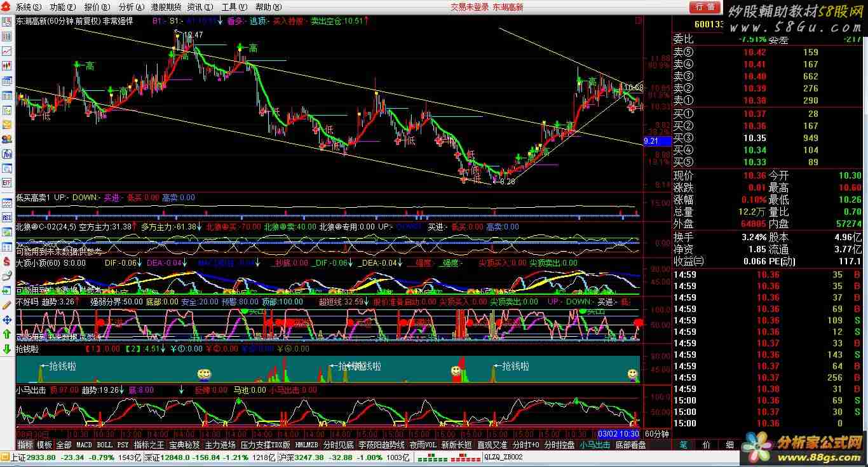Open the 资讯(I) menu

click(200, 7)
